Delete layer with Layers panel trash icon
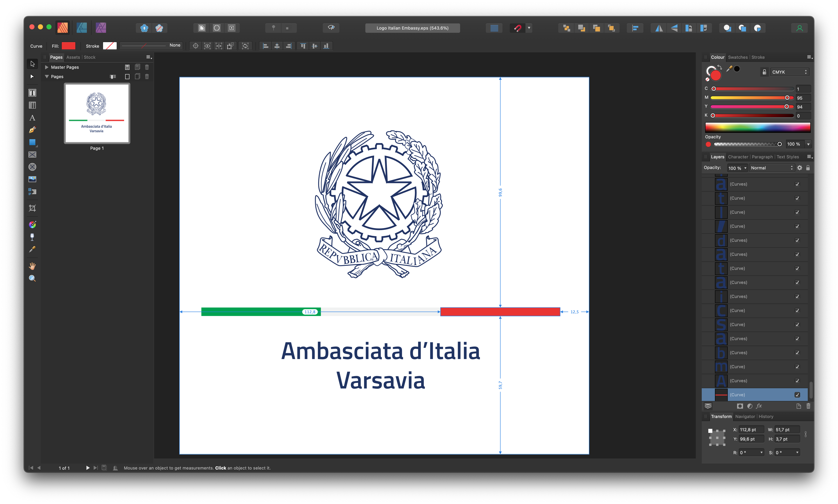The width and height of the screenshot is (838, 504). coord(808,406)
